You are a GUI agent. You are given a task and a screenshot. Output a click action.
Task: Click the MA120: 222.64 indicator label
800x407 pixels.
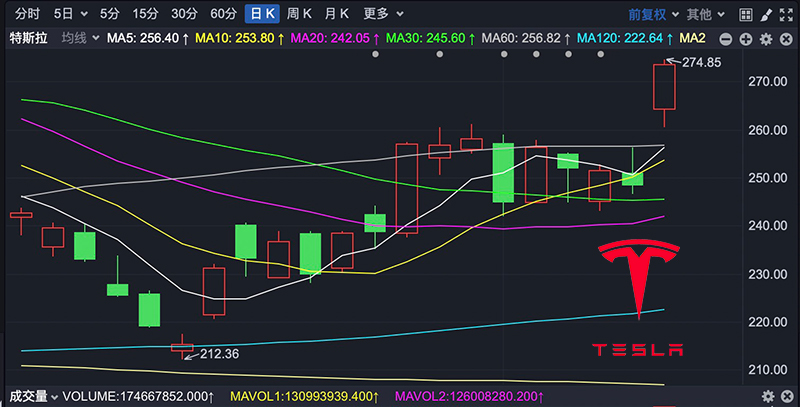pos(625,38)
